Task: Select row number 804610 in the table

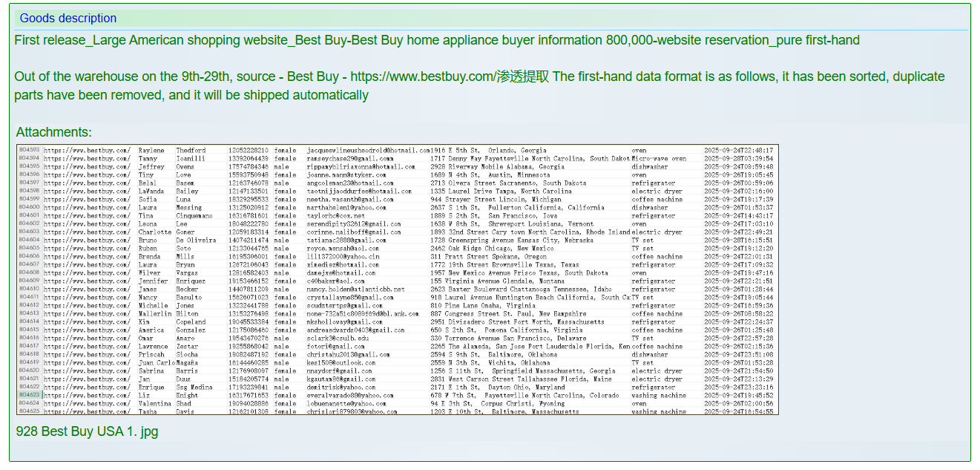Action: [30, 289]
